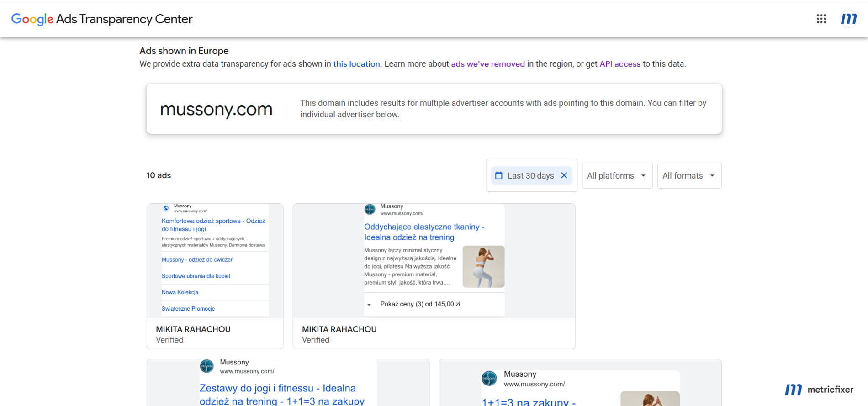
Task: Click the globe icon in first ad
Action: point(166,208)
